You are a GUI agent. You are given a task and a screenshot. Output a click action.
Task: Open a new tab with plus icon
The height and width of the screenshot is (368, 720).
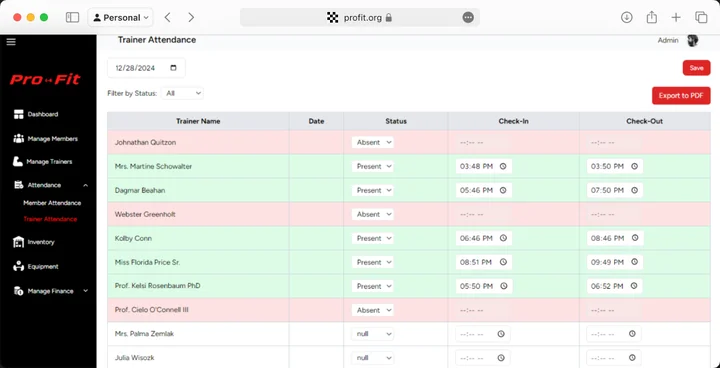pos(675,17)
